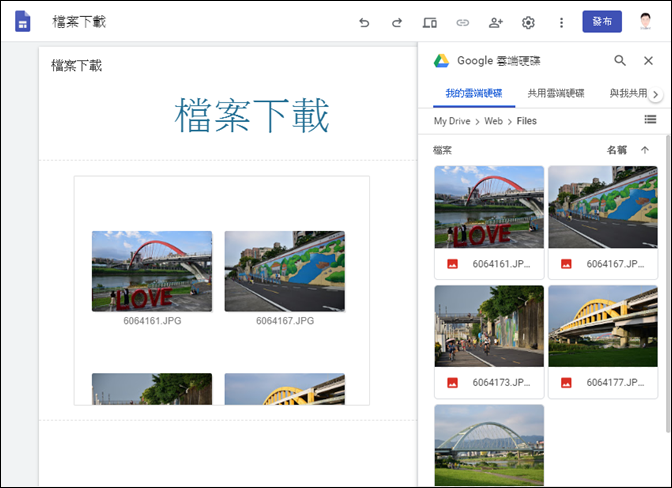Select the 6064173.JPG cyclists thumbnail in Drive
The image size is (672, 488).
click(x=489, y=326)
